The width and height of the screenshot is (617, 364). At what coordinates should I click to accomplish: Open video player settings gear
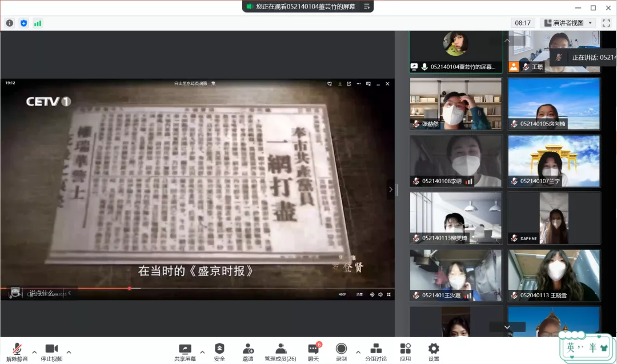(x=372, y=294)
